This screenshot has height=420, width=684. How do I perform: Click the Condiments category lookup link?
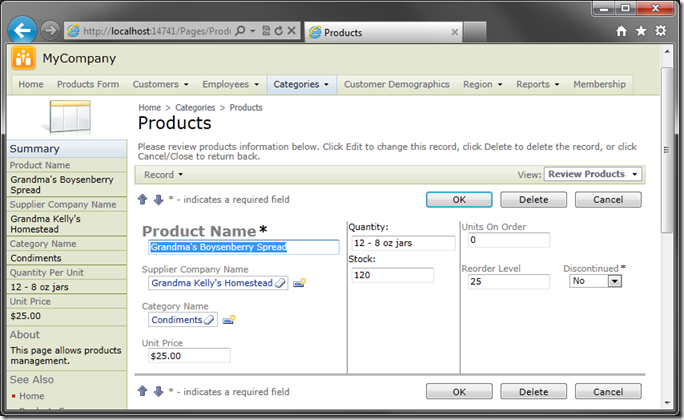(177, 320)
